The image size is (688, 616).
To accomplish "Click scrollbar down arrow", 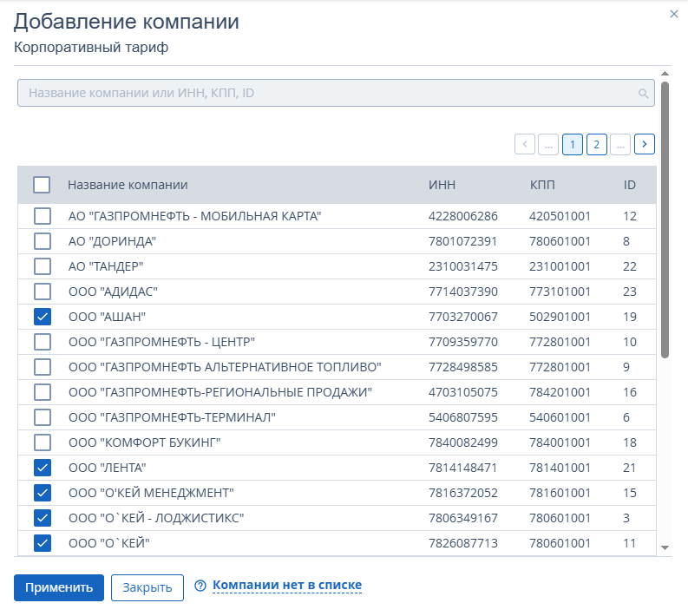I will pos(665,547).
